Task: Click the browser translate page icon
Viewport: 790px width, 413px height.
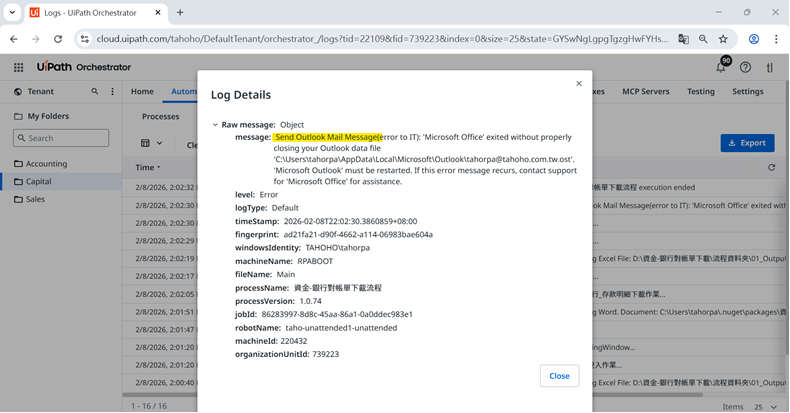Action: pos(683,39)
